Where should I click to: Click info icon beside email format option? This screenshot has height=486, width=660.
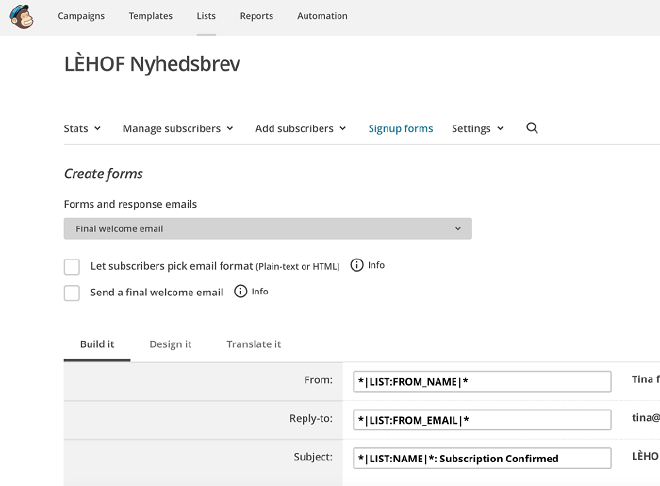coord(357,265)
